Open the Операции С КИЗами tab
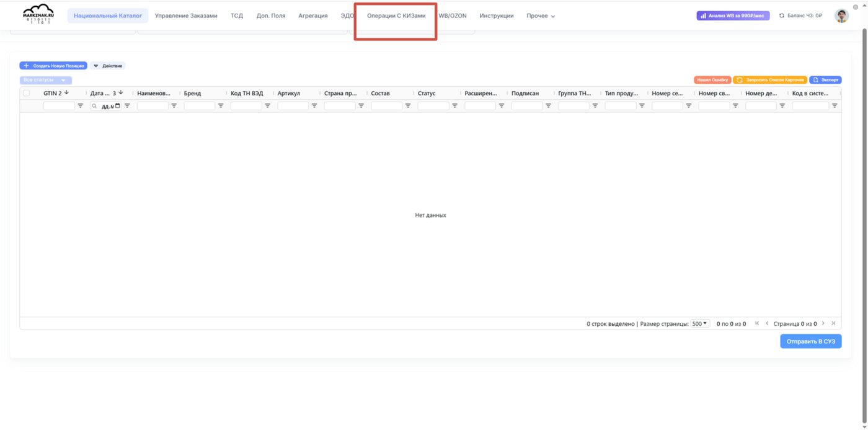This screenshot has height=430, width=868. coord(396,15)
